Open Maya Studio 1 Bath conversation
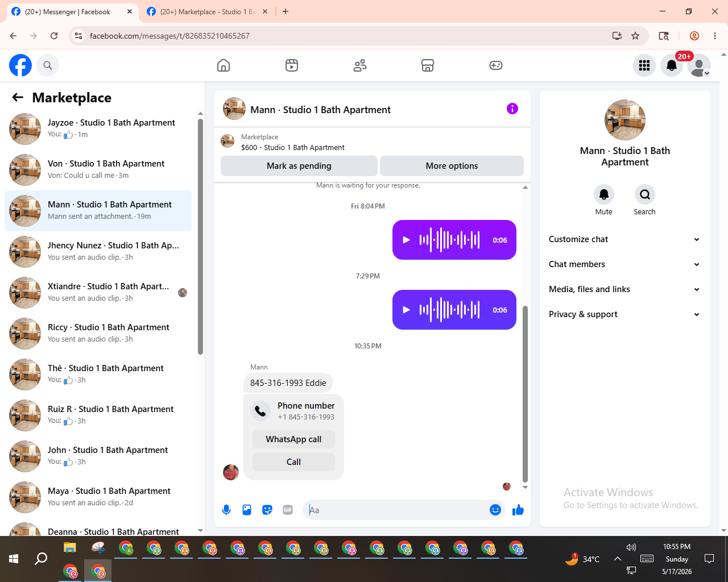 coord(98,497)
